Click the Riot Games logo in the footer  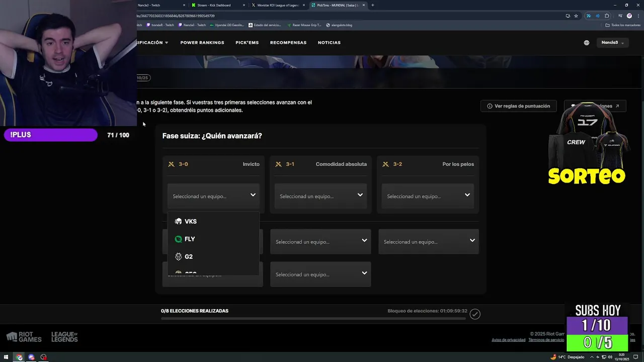click(x=24, y=337)
